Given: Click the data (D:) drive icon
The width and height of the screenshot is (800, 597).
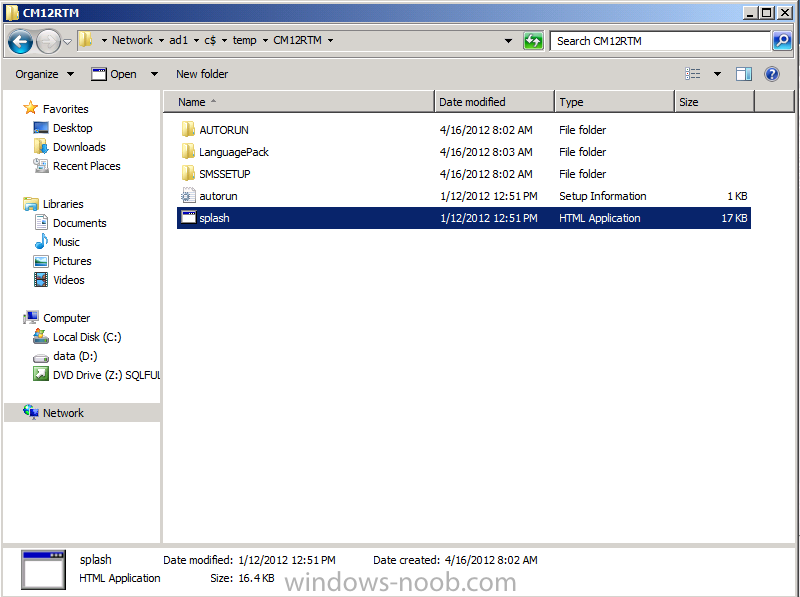Looking at the screenshot, I should pos(41,357).
